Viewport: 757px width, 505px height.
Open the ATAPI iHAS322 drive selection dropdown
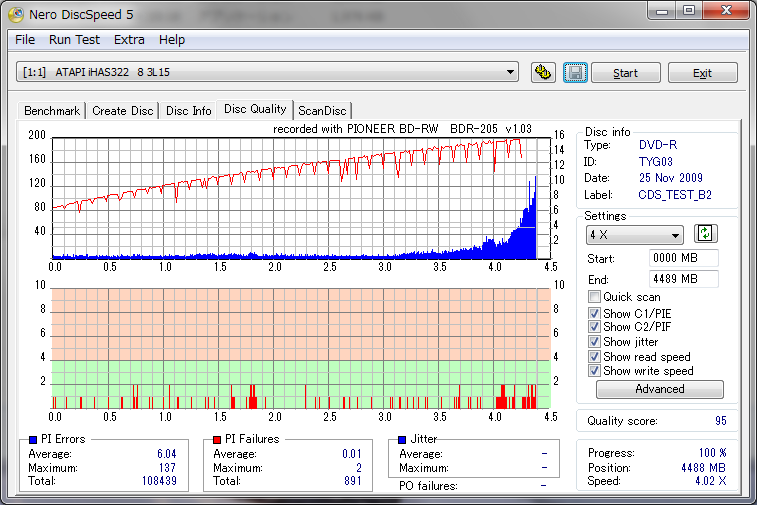click(267, 72)
